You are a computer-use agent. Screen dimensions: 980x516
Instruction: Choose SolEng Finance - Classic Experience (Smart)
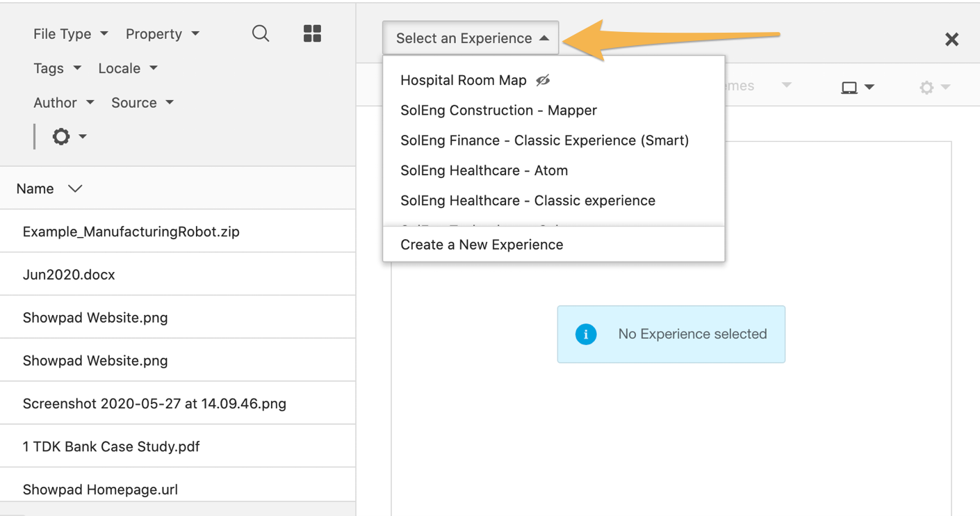pos(544,140)
